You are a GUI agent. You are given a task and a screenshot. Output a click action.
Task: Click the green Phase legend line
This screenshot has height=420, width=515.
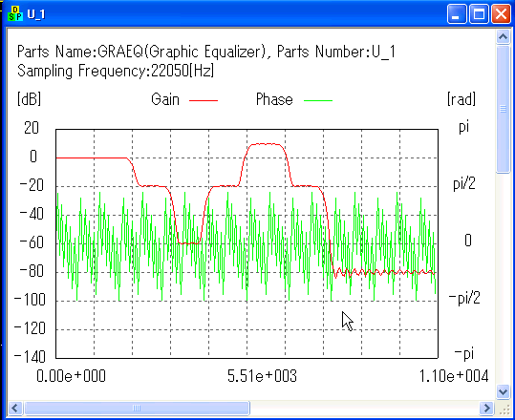[x=318, y=100]
